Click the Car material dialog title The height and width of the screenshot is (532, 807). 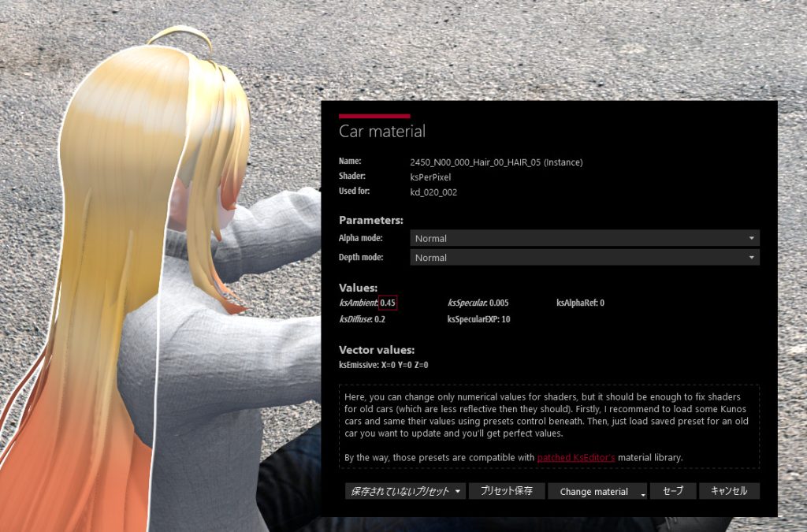tap(381, 132)
